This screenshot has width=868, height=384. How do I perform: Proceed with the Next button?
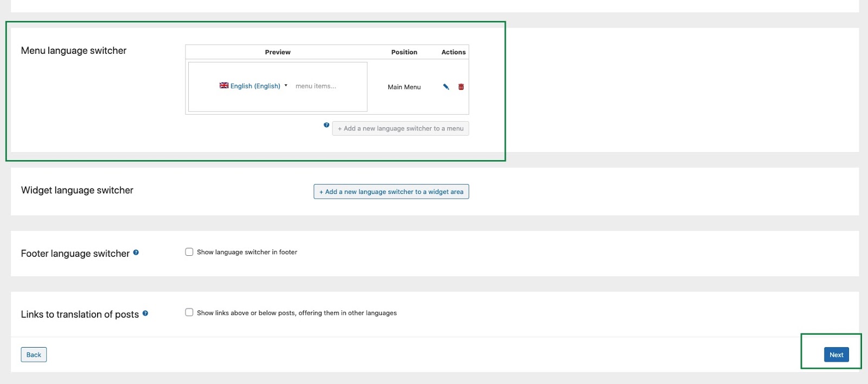836,355
